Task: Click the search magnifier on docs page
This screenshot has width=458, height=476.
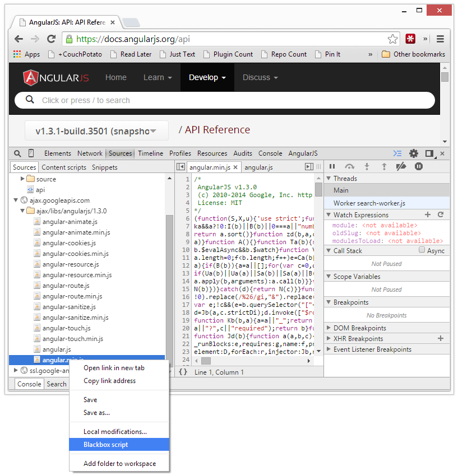Action: point(30,100)
